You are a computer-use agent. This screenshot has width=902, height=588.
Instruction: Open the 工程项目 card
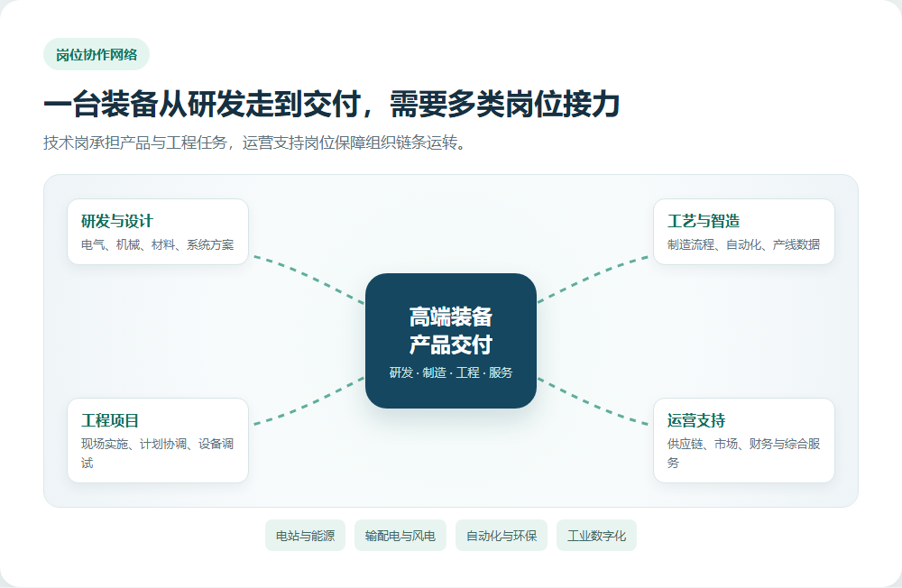point(158,441)
